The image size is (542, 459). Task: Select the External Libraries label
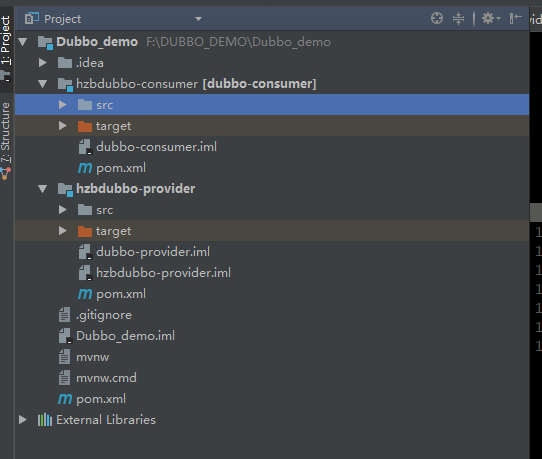tap(106, 420)
